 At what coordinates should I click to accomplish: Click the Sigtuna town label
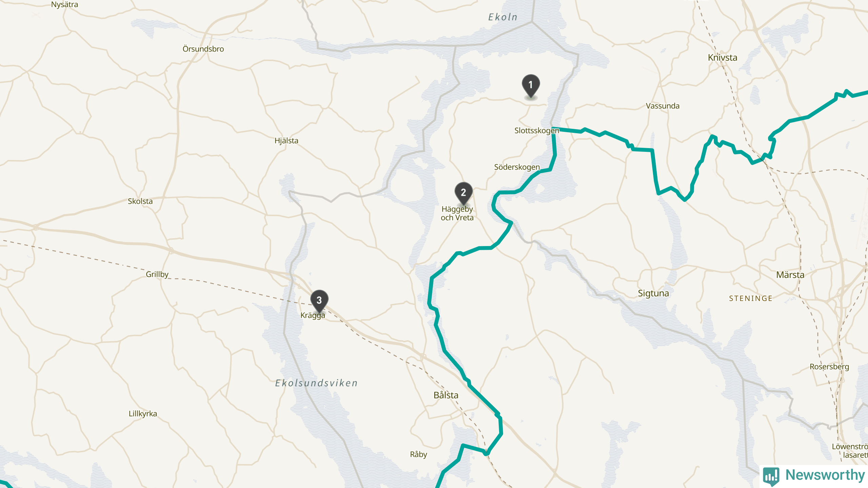(653, 293)
